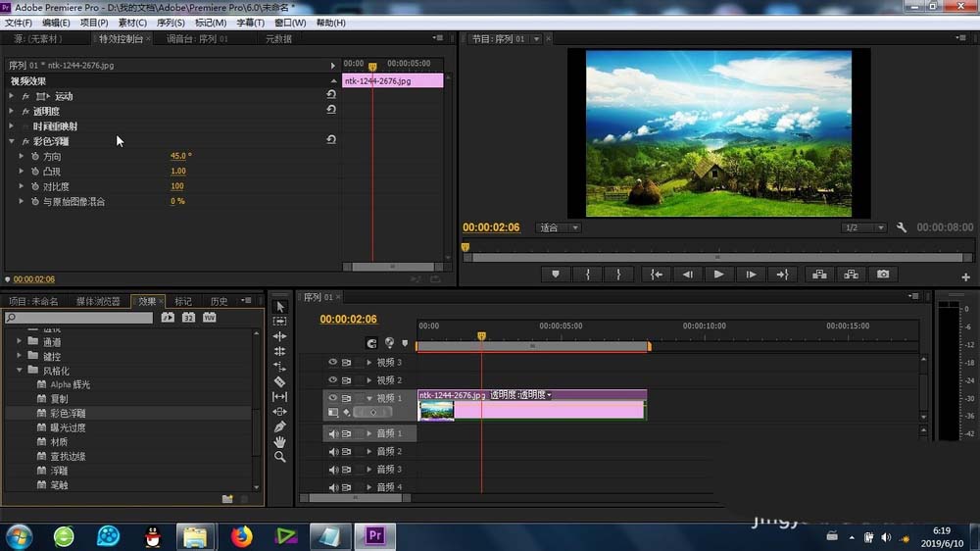Toggle animation stopwatch for 对比度
The width and height of the screenshot is (980, 551).
point(35,186)
